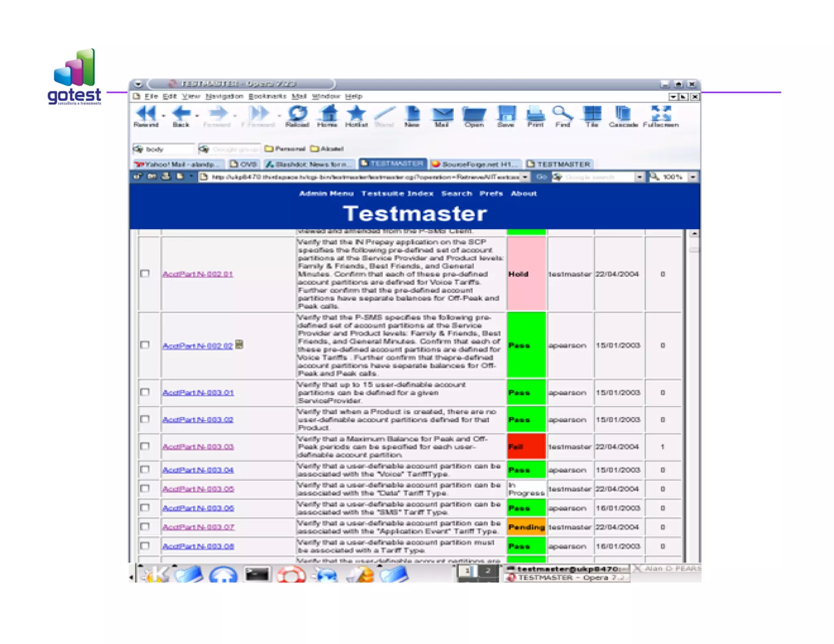Open the Google search field dropdown

point(639,177)
